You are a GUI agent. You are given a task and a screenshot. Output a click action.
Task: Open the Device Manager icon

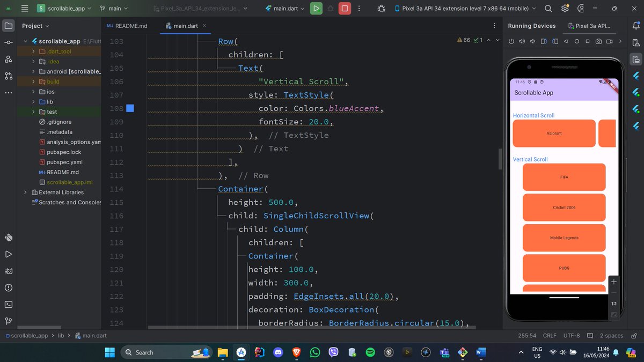point(636,42)
